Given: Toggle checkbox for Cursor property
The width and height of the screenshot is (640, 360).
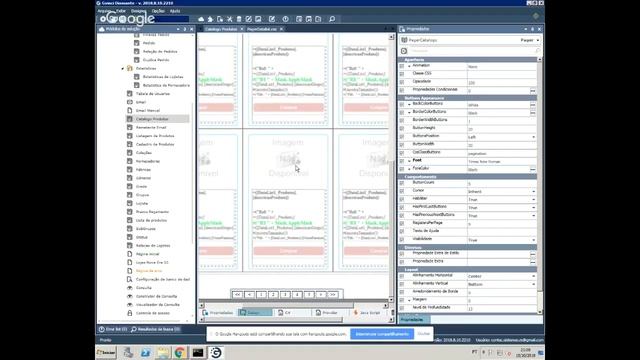Looking at the screenshot, I should point(402,191).
